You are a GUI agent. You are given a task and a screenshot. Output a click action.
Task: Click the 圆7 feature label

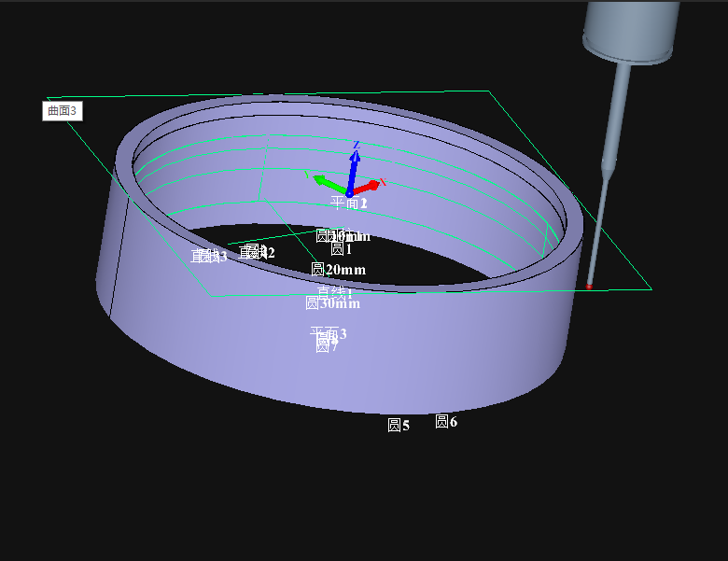click(x=326, y=347)
